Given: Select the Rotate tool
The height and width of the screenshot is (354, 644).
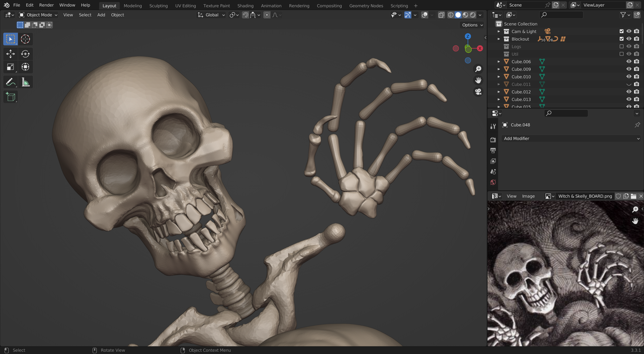Looking at the screenshot, I should click(x=25, y=53).
